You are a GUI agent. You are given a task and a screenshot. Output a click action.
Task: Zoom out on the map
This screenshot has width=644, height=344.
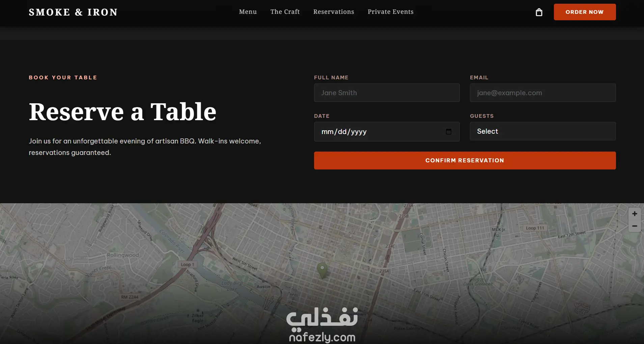[x=635, y=226]
